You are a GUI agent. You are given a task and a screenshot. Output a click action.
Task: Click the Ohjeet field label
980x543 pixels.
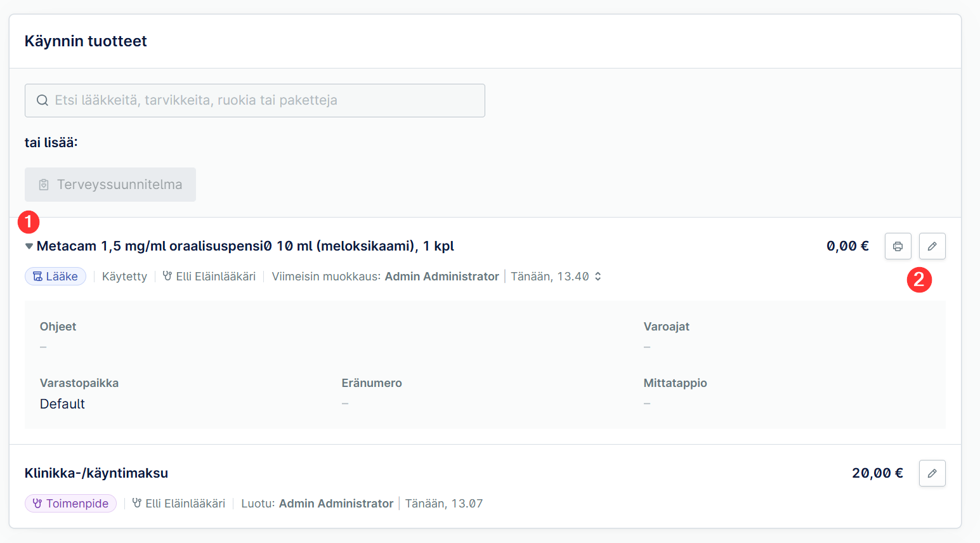coord(58,327)
